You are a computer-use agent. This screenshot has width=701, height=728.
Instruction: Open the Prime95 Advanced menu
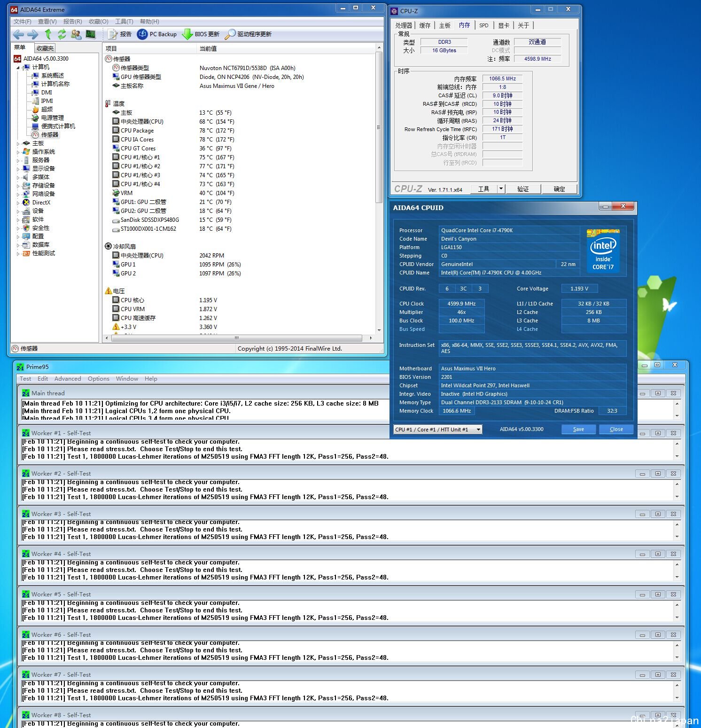pyautogui.click(x=68, y=379)
